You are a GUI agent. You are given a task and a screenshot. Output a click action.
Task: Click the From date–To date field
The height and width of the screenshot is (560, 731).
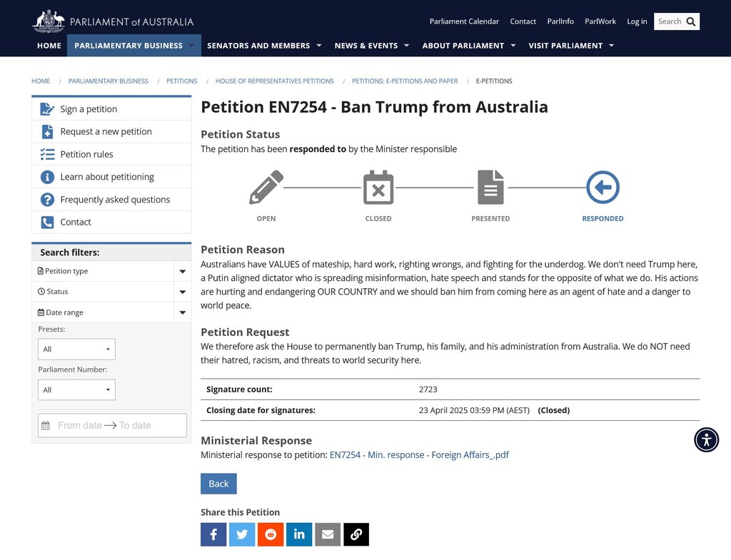tap(112, 425)
